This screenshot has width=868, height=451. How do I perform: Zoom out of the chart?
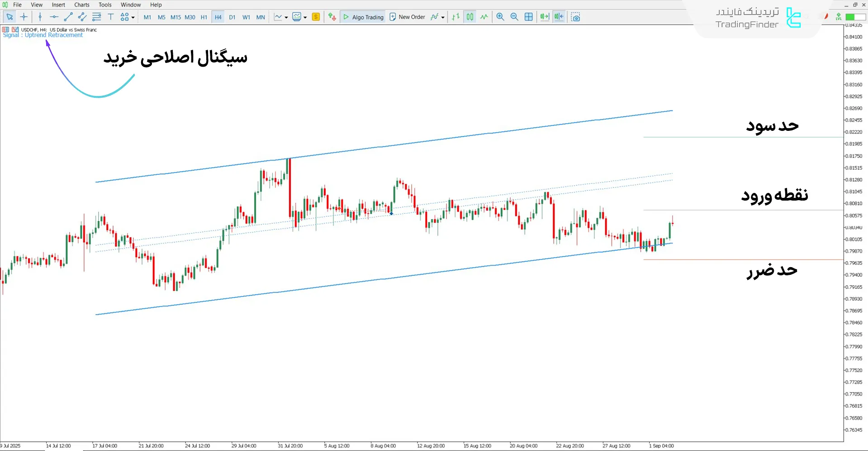[x=514, y=17]
